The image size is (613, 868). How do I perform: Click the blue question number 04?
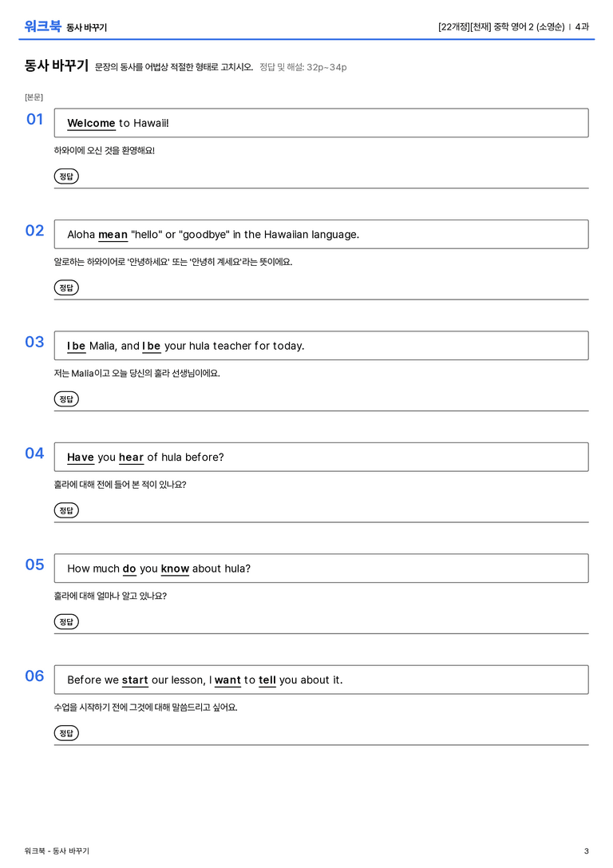[x=34, y=454]
